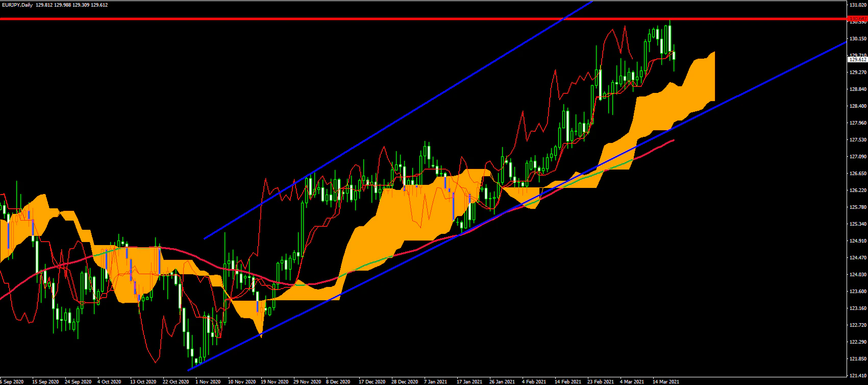Click the 14 Mar 2021 date label
Image resolution: width=868 pixels, height=385 pixels.
666,381
